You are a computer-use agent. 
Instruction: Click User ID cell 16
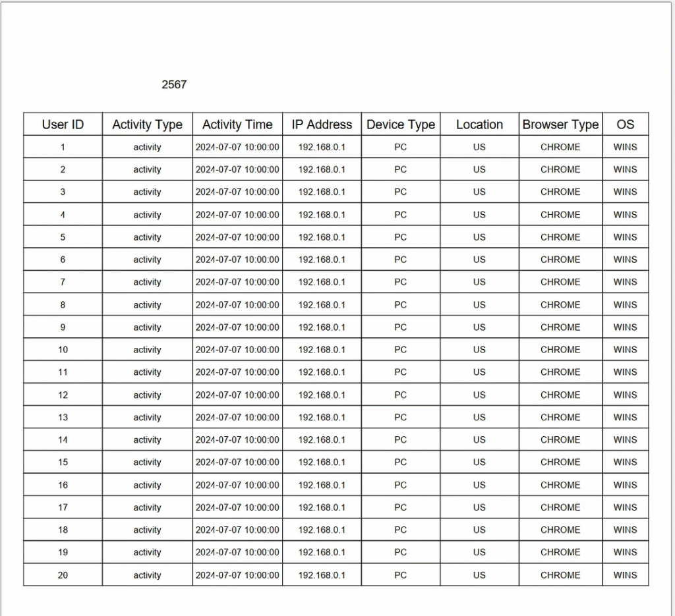click(x=63, y=485)
